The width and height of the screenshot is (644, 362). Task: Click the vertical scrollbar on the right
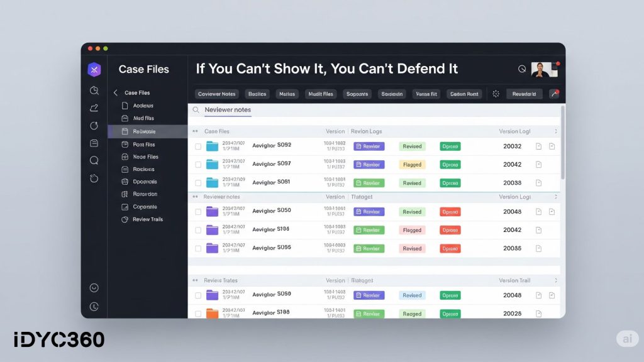click(562, 145)
